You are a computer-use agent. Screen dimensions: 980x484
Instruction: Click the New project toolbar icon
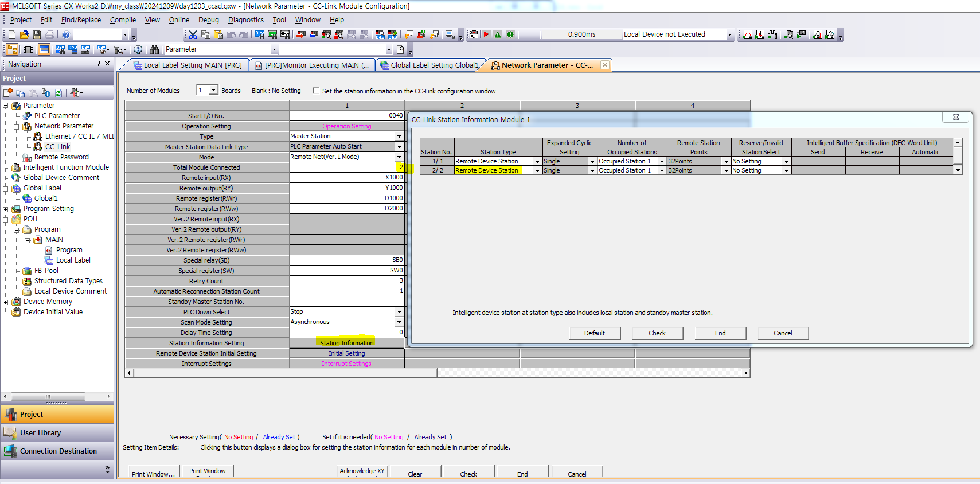(x=12, y=34)
